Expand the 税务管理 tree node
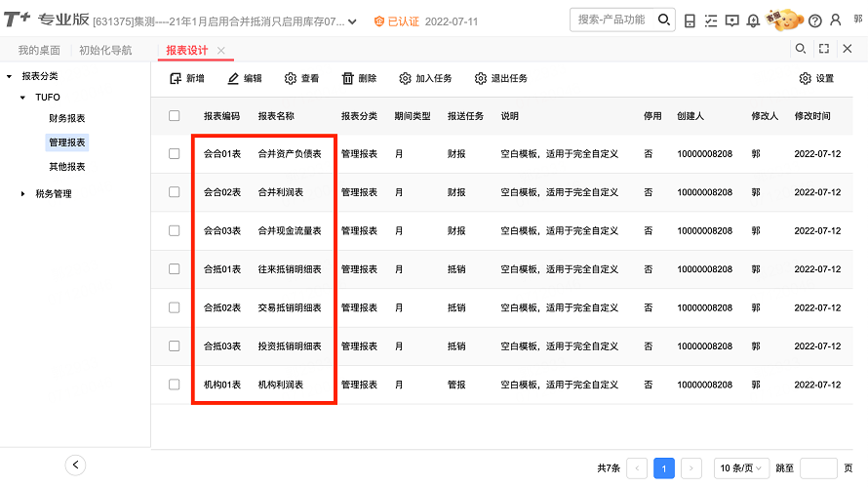The image size is (868, 487). pos(22,194)
